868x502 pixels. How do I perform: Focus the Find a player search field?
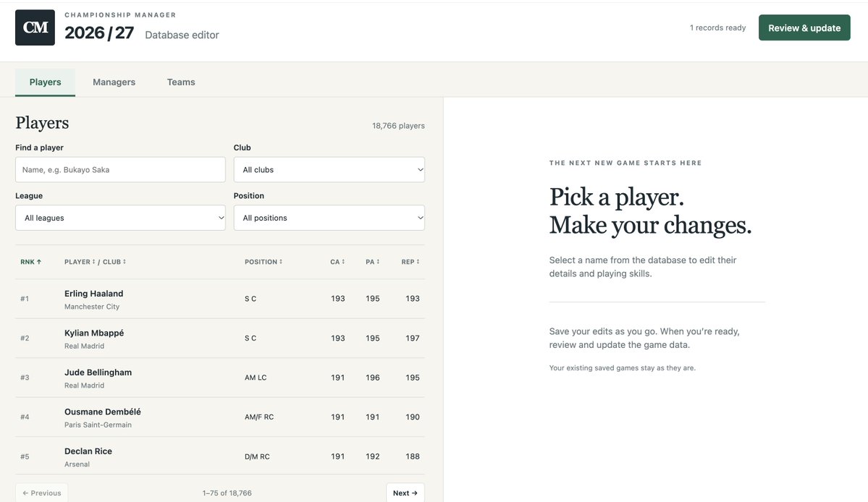120,170
